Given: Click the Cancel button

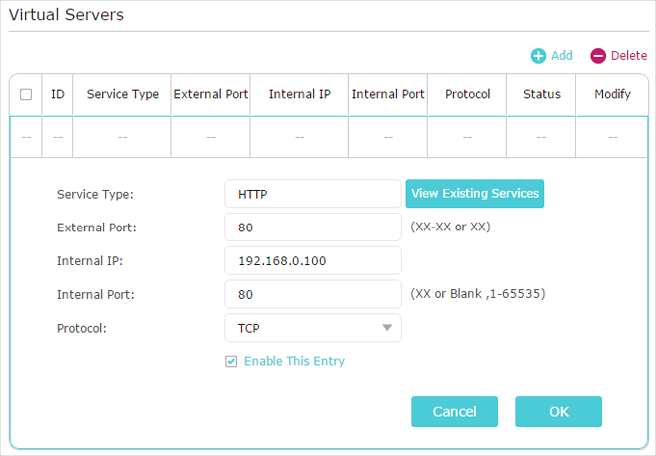Looking at the screenshot, I should tap(454, 412).
